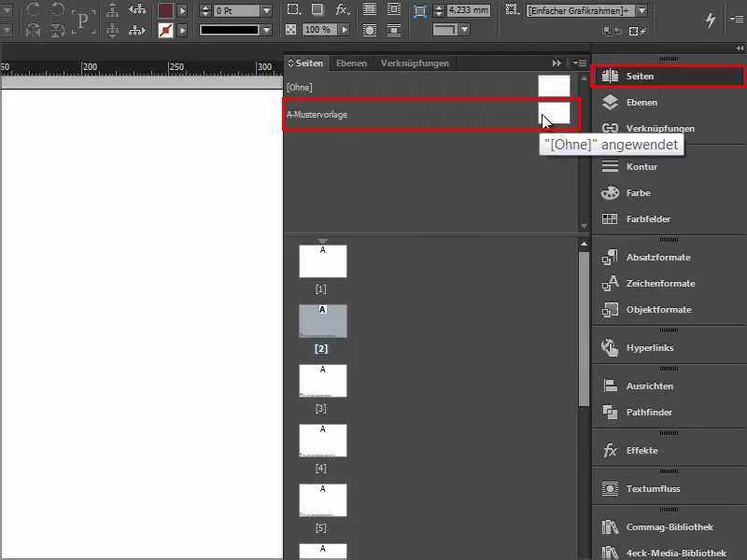747x560 pixels.
Task: Choose jump object text wrap icon
Action: click(x=394, y=31)
